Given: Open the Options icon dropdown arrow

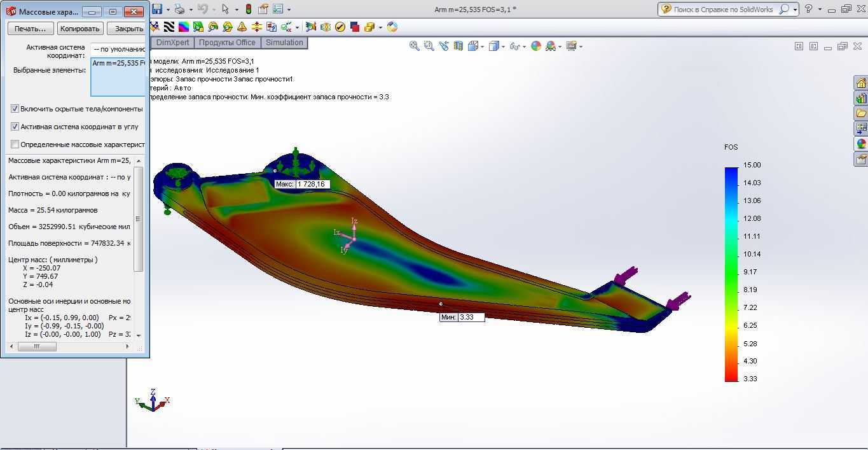Looking at the screenshot, I should [289, 10].
